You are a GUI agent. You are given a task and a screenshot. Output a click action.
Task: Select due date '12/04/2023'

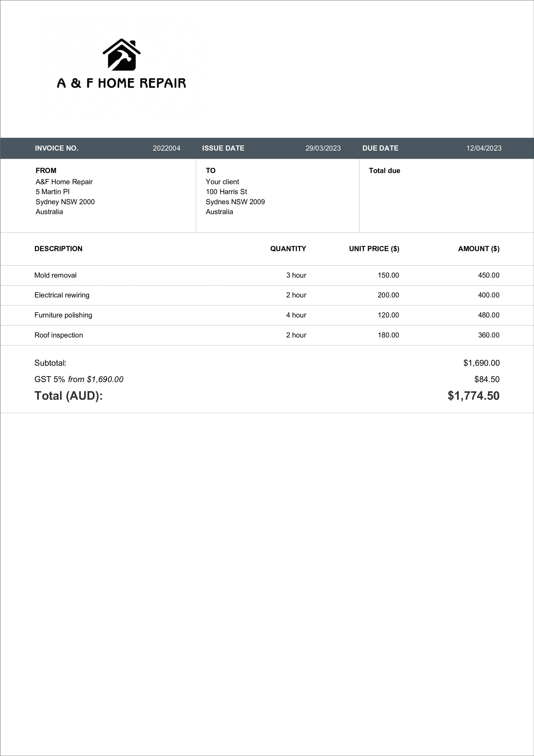[484, 148]
